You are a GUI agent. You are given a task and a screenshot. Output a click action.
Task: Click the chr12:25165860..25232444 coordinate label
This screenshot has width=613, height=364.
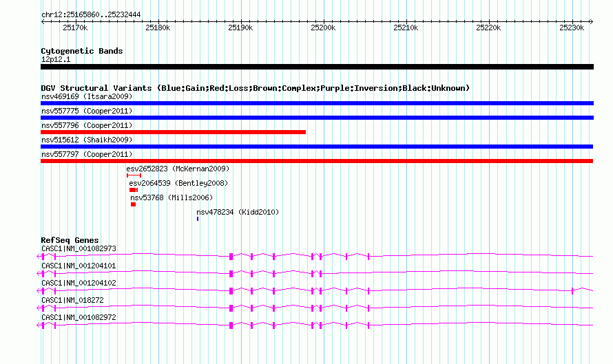click(x=91, y=14)
